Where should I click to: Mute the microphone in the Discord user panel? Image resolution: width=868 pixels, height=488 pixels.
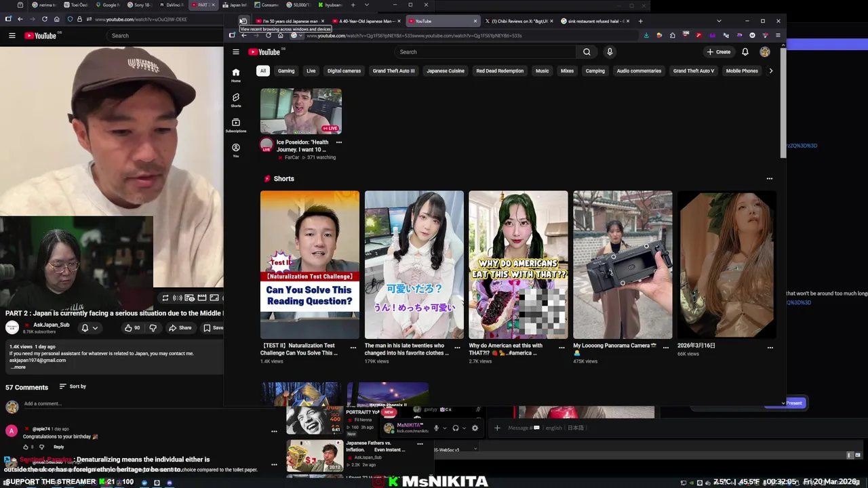[x=436, y=428]
